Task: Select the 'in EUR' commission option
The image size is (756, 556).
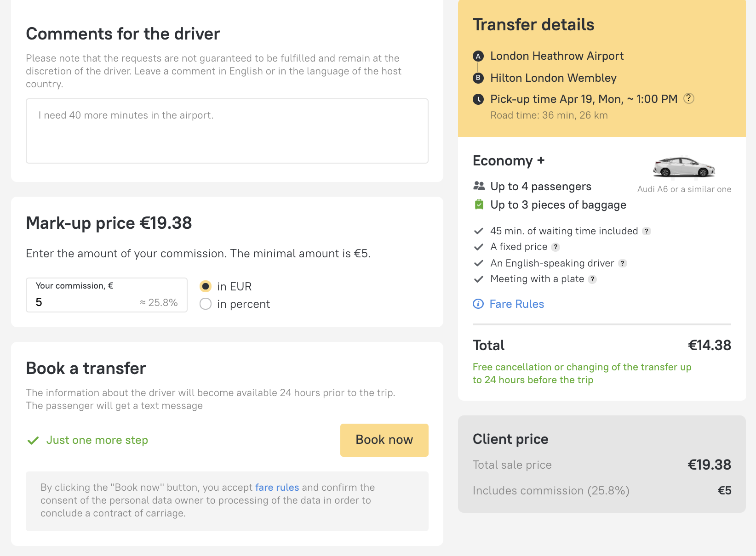Action: 206,286
